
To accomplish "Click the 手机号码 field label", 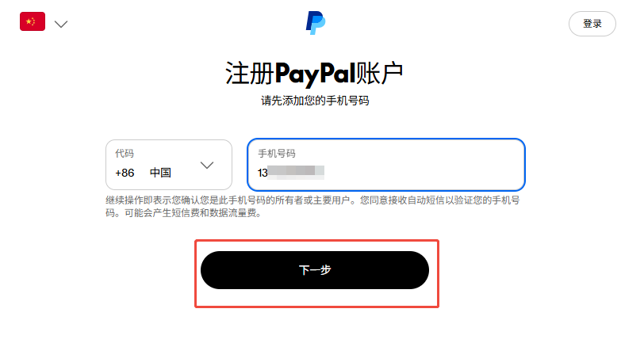I will pos(277,154).
